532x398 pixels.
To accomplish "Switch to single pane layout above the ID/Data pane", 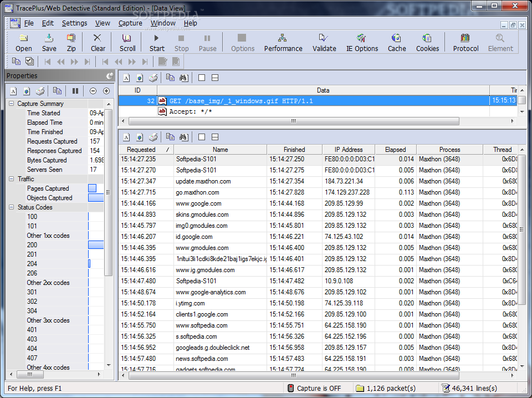I will (x=202, y=78).
